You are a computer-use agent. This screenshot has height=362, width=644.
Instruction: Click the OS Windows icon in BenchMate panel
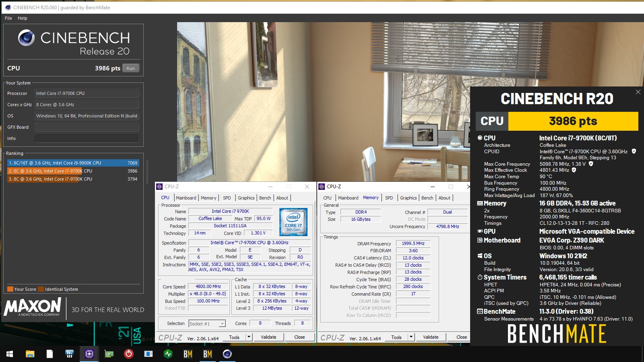tap(480, 256)
